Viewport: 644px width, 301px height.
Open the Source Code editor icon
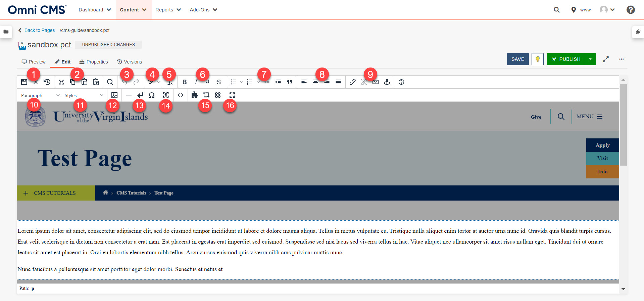click(181, 95)
